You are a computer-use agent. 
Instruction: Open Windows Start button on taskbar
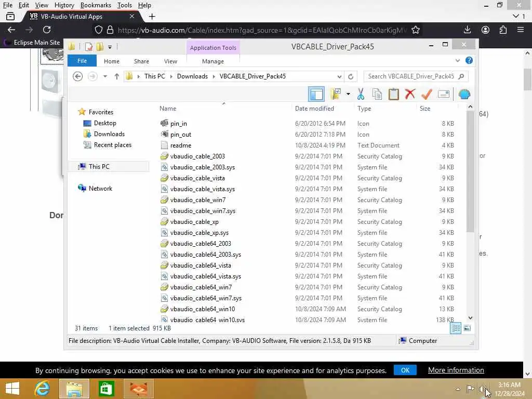[12, 389]
